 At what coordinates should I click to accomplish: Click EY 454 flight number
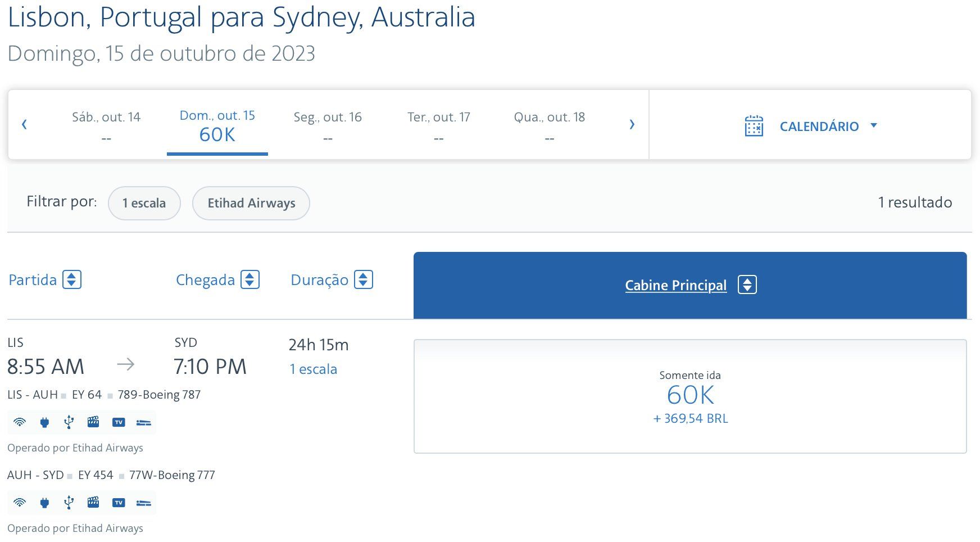96,475
